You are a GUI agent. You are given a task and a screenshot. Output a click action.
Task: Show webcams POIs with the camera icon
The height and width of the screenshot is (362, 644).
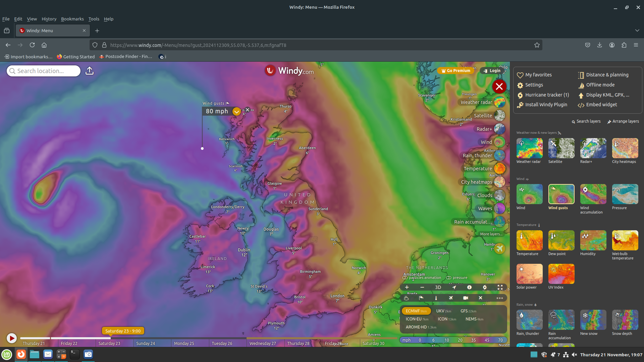(x=466, y=298)
